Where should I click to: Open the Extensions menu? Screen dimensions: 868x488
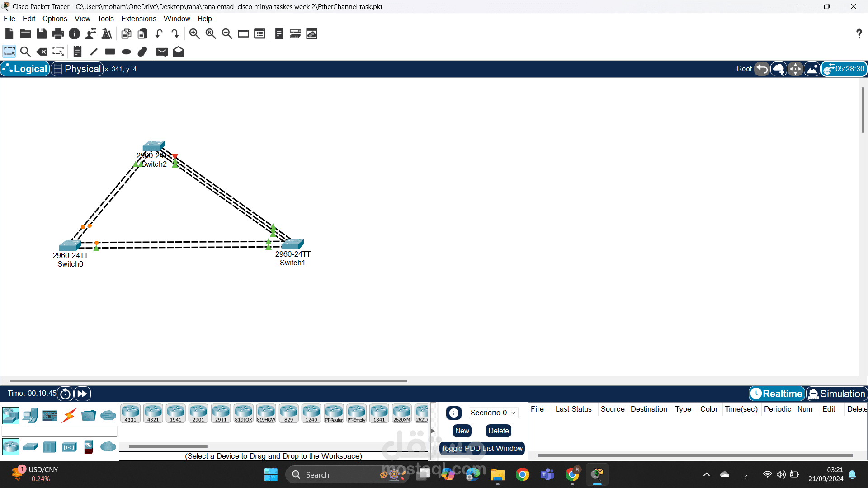pos(138,19)
